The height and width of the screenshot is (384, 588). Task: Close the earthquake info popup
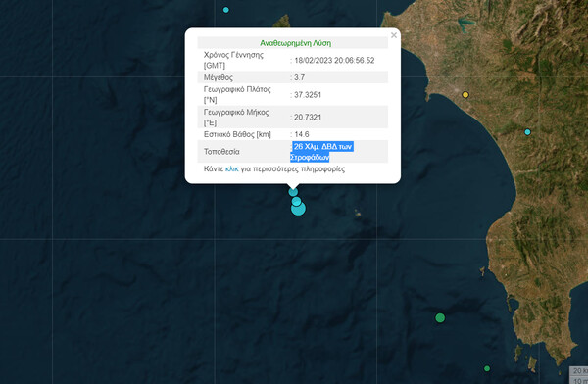[x=393, y=35]
